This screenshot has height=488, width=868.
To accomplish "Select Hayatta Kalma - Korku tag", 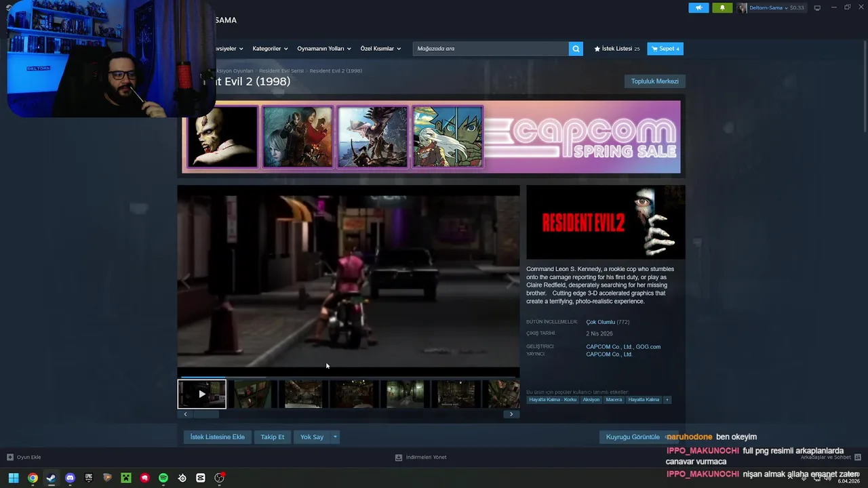I will click(553, 400).
